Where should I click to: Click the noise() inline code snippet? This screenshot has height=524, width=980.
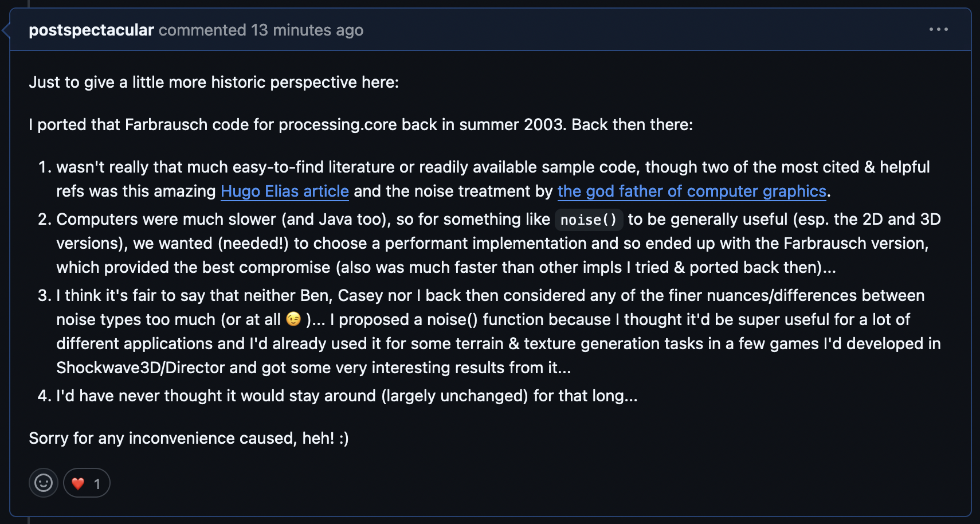coord(589,220)
